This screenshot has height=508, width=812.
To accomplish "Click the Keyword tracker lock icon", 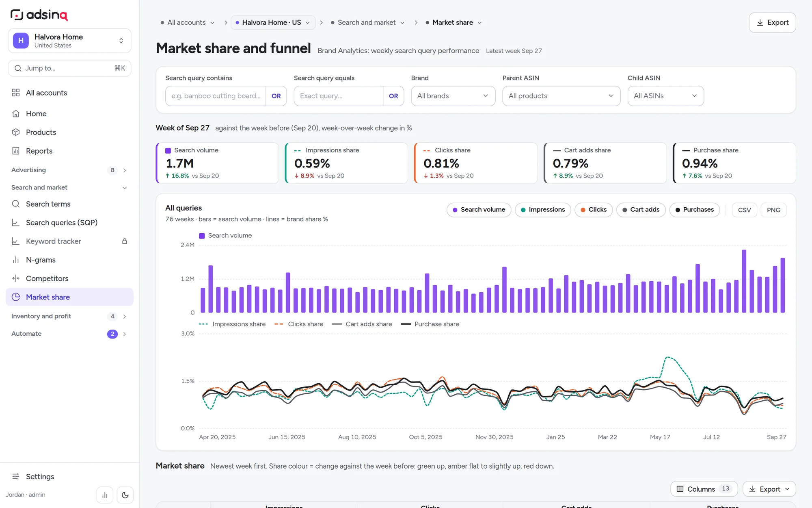I will click(125, 241).
